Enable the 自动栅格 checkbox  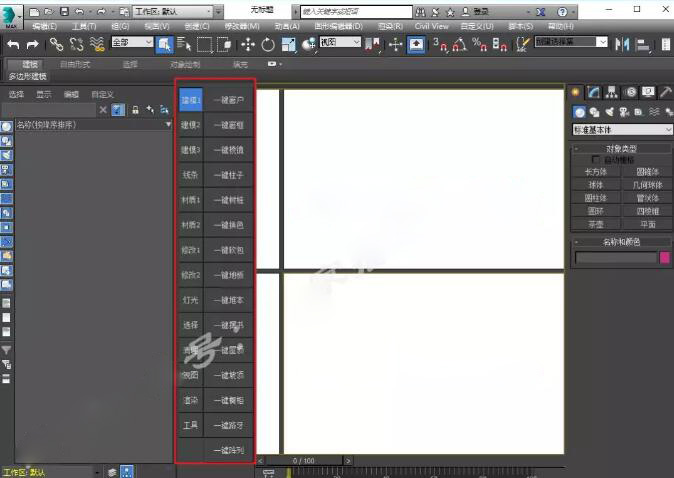click(595, 159)
